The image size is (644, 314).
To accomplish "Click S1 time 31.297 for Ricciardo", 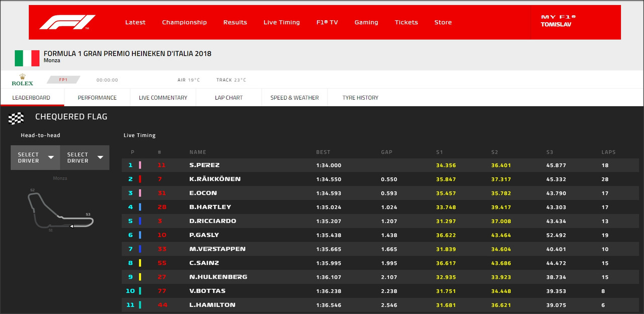I will click(446, 221).
